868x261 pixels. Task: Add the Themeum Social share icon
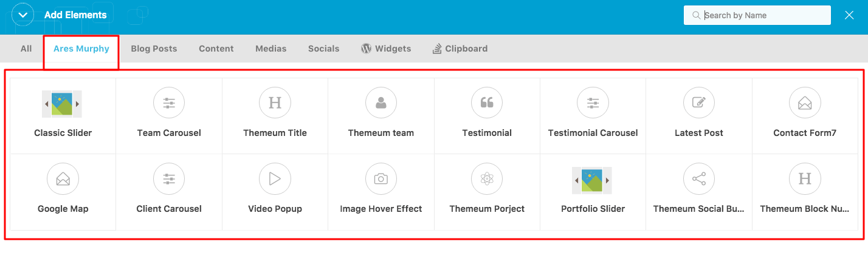pyautogui.click(x=699, y=179)
